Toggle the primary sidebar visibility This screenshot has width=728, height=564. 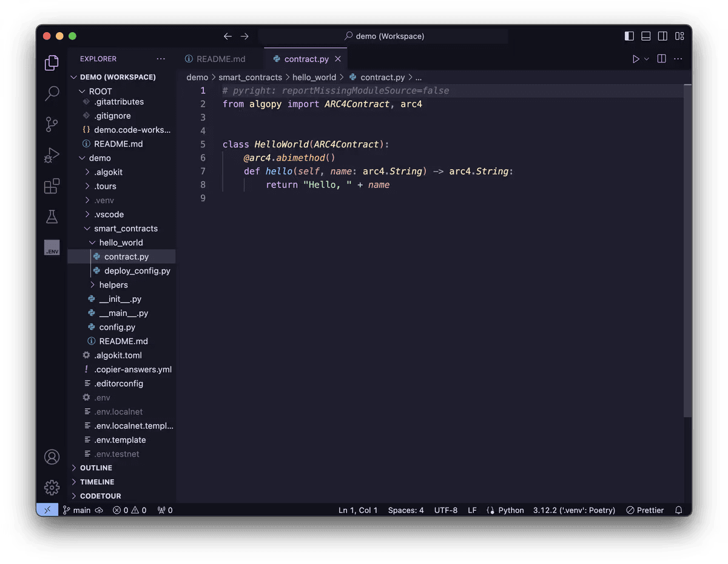coord(629,36)
